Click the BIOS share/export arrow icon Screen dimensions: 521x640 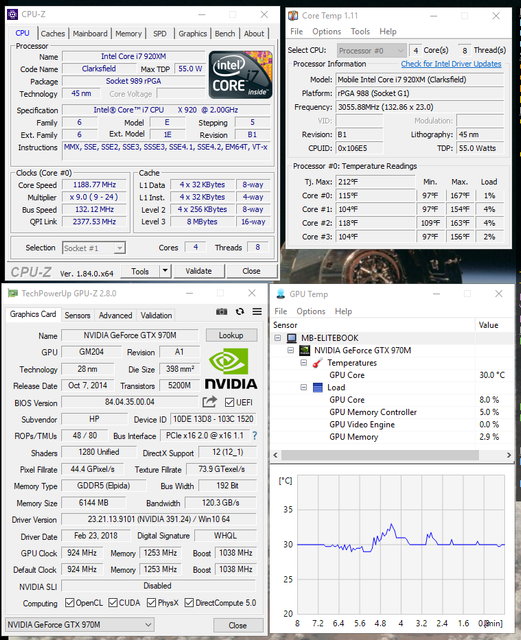point(209,402)
